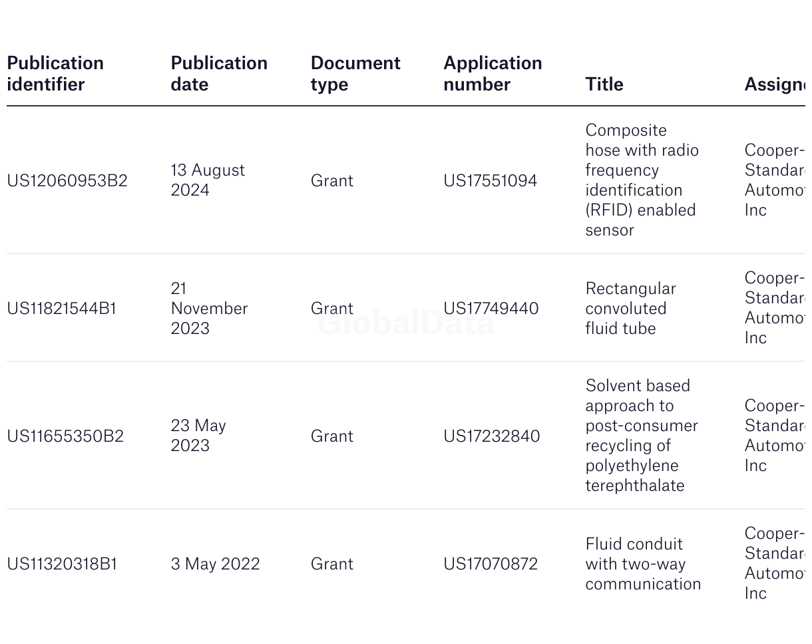Click the Application number column header
The height and width of the screenshot is (644, 812).
coord(493,74)
